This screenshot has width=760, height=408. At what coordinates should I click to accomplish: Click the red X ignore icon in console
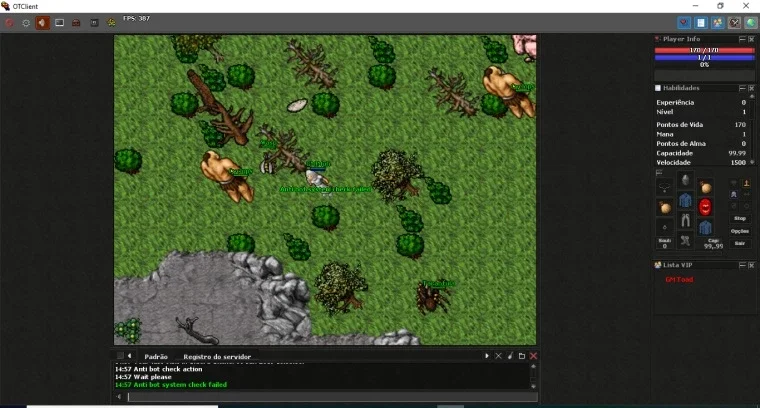(x=534, y=356)
